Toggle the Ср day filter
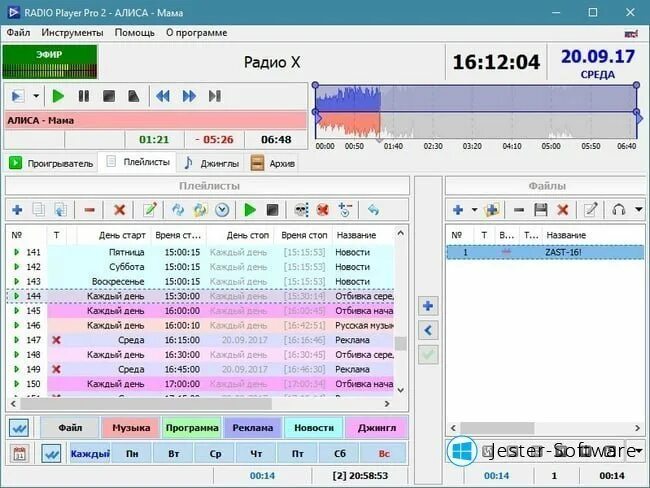The image size is (650, 488). 215,454
